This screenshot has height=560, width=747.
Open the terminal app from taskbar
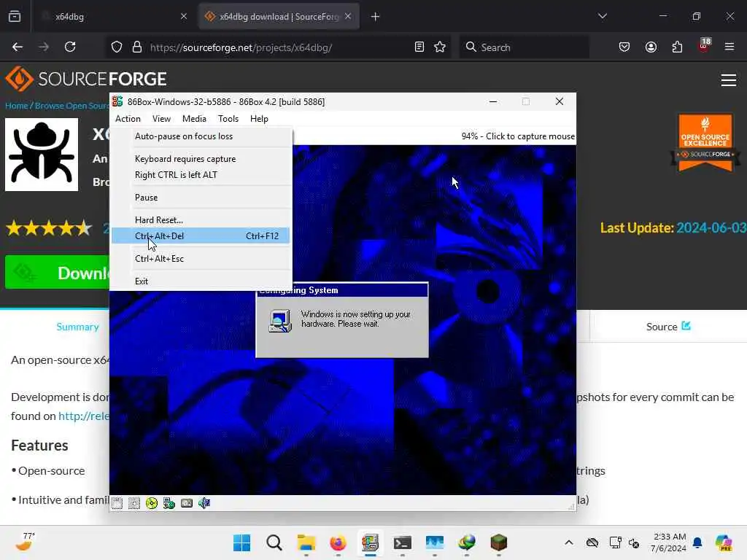[402, 542]
